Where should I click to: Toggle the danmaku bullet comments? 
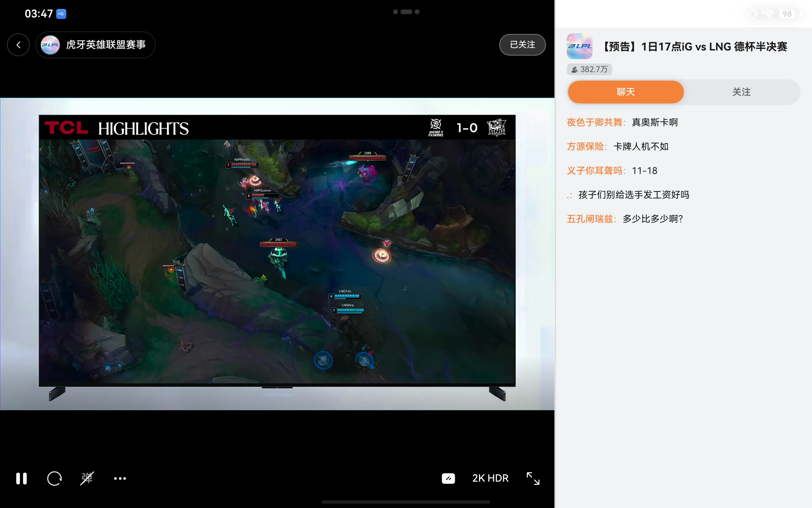pyautogui.click(x=87, y=478)
